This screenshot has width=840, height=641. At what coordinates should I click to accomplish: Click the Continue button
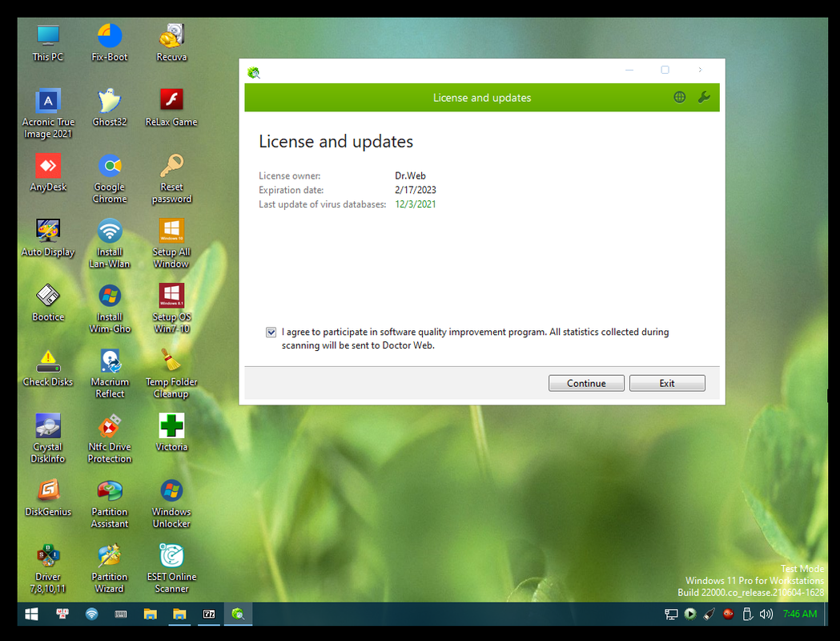pyautogui.click(x=586, y=383)
